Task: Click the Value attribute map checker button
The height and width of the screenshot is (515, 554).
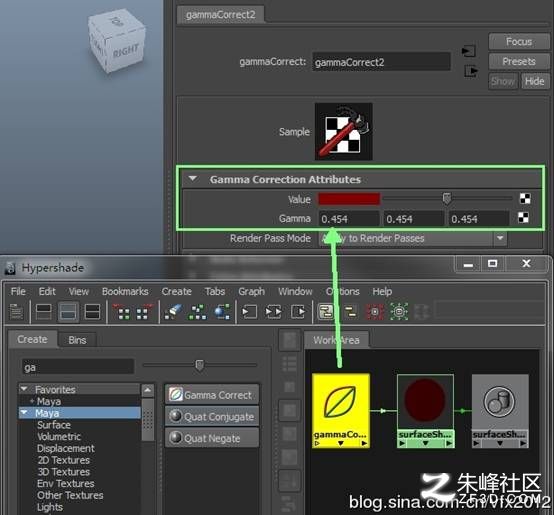Action: click(x=525, y=199)
